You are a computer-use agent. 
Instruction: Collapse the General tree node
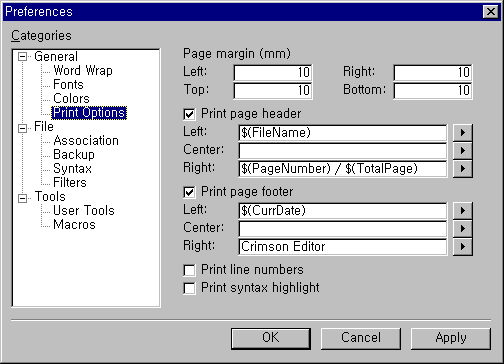click(x=22, y=56)
